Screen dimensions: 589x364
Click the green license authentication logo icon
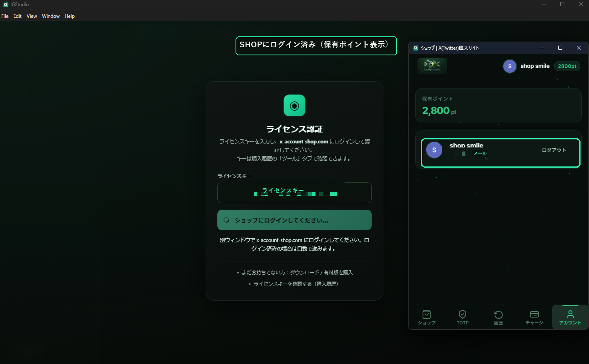point(294,105)
